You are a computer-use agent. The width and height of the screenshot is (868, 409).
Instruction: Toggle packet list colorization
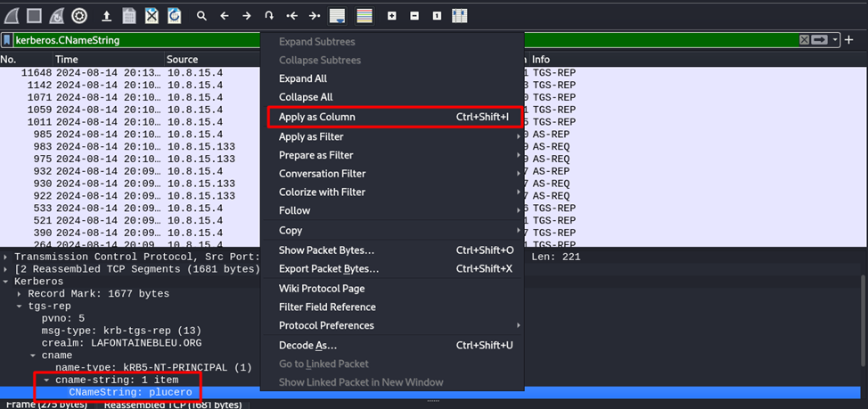coord(364,17)
